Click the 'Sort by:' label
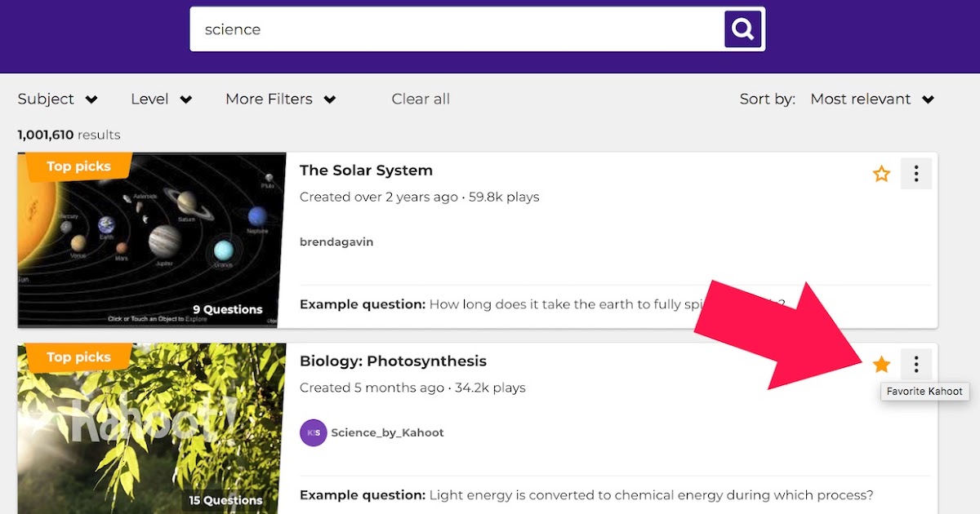980x514 pixels. click(767, 99)
